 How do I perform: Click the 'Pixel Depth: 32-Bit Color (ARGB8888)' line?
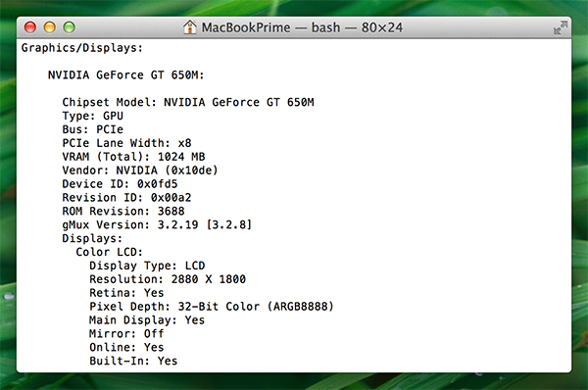[x=212, y=307]
